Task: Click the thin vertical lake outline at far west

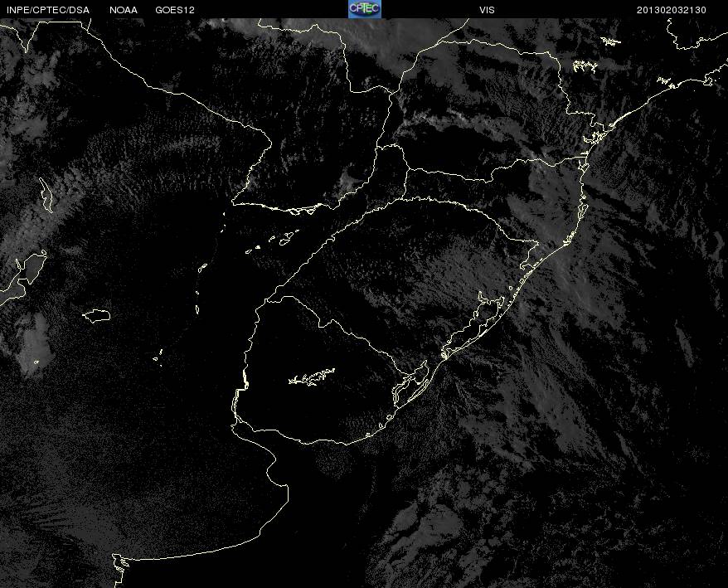Action: pyautogui.click(x=46, y=195)
